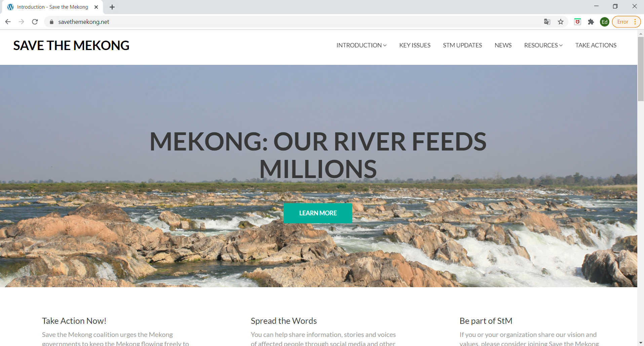Go back using the browser back arrow
The height and width of the screenshot is (346, 644).
8,22
